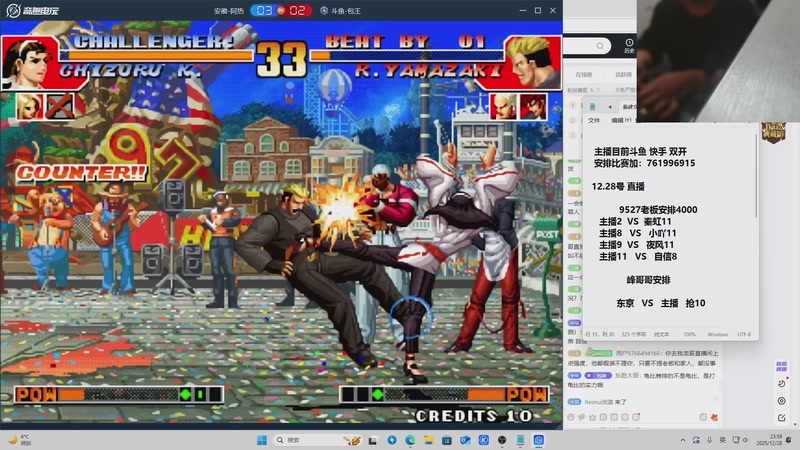Click username 用户5766494166 in the chat
800x450 pixels.
pyautogui.click(x=639, y=353)
